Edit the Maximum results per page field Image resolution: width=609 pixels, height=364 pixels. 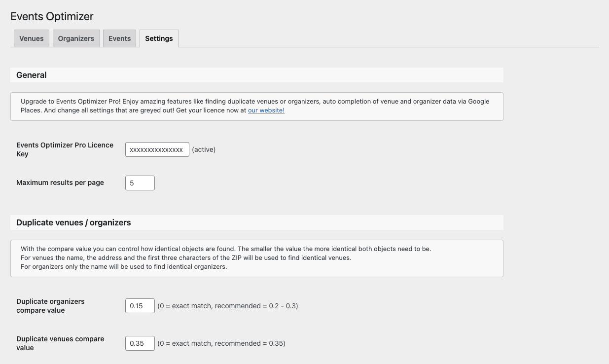(x=140, y=183)
